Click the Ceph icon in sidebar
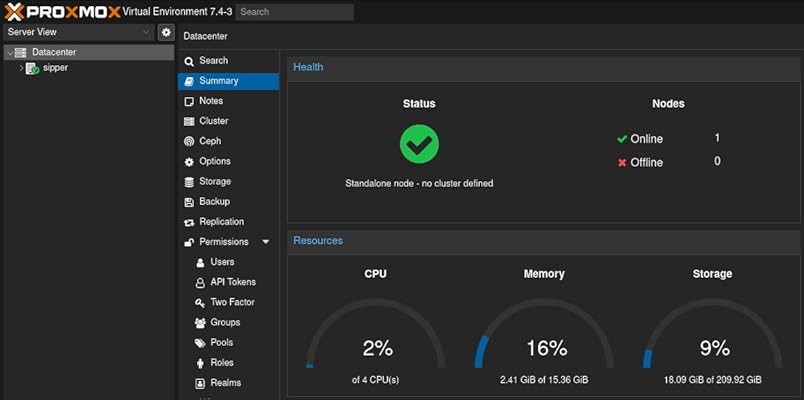The height and width of the screenshot is (400, 804). coord(189,141)
